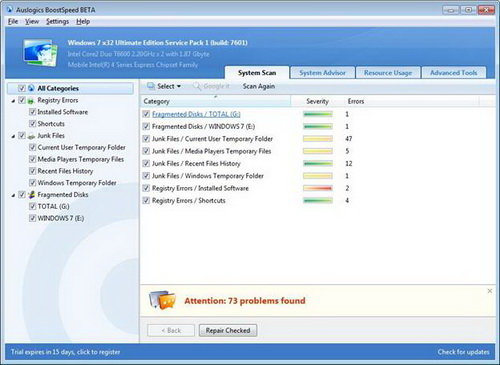Screen dimensions: 500x365
Task: Click Check for updates link
Action: coord(463,352)
